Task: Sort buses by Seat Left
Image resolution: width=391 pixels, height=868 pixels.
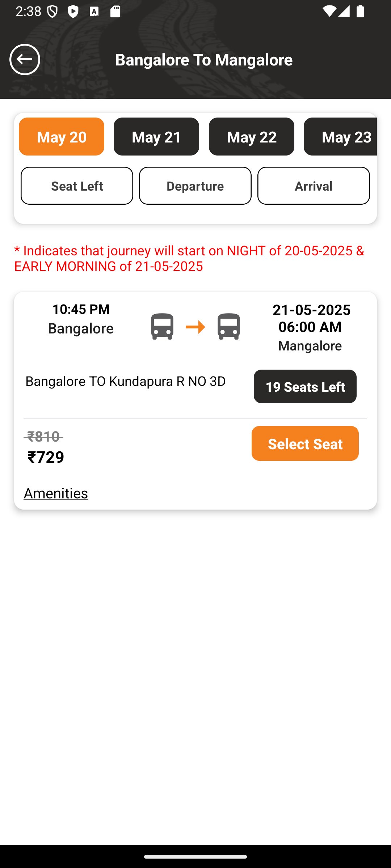Action: (77, 186)
